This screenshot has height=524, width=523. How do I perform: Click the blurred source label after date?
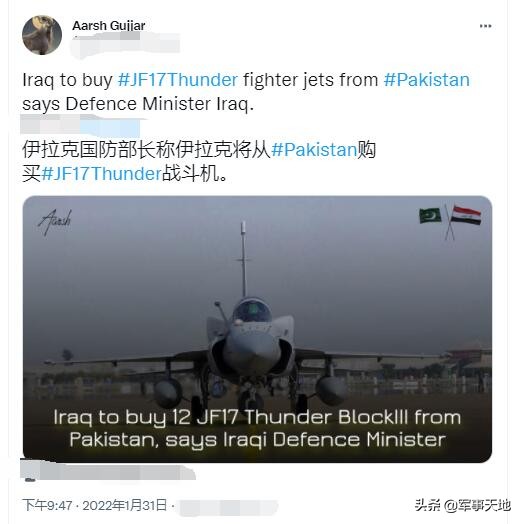[x=228, y=507]
